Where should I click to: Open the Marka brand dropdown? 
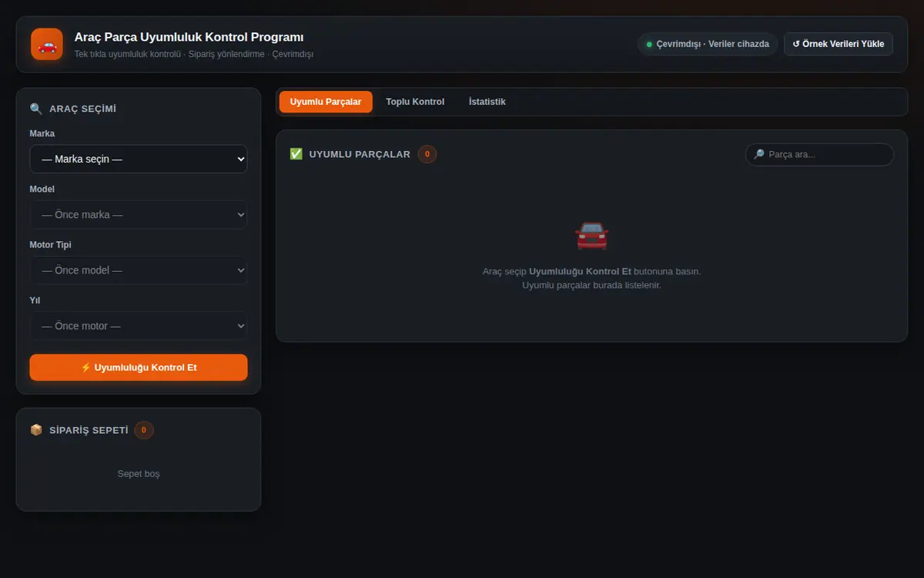[139, 160]
